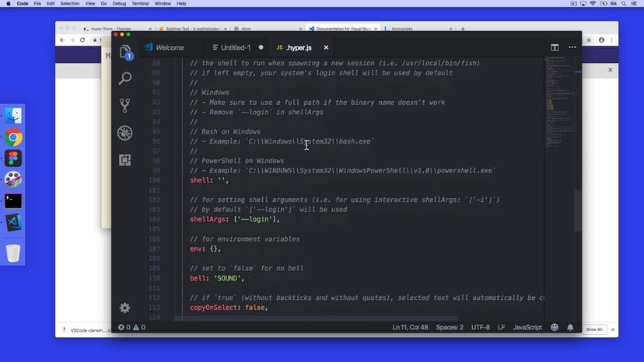Screen dimensions: 644x362
Task: Change indentation via Spaces: 2
Action: 450,328
